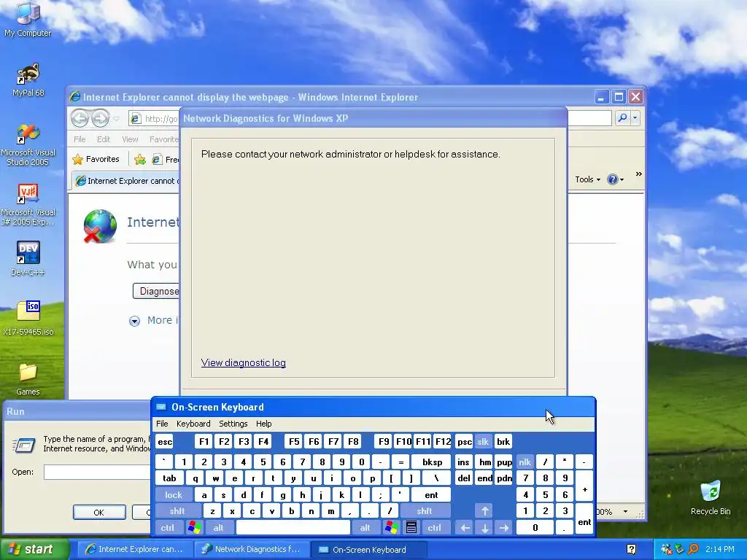Open the recent pages dropdown arrow

116,119
